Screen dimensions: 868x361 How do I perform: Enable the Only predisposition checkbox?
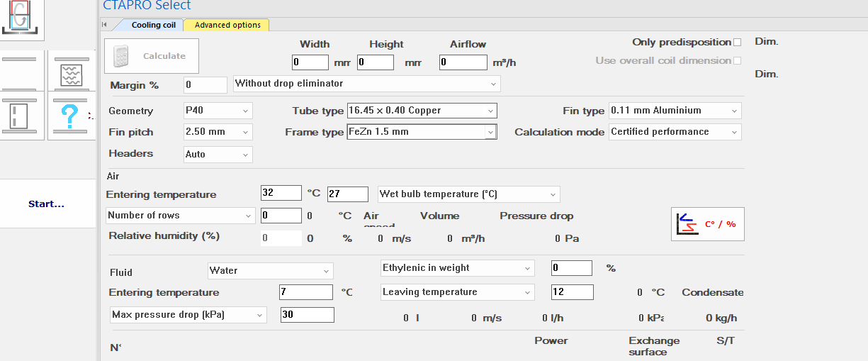(x=738, y=43)
